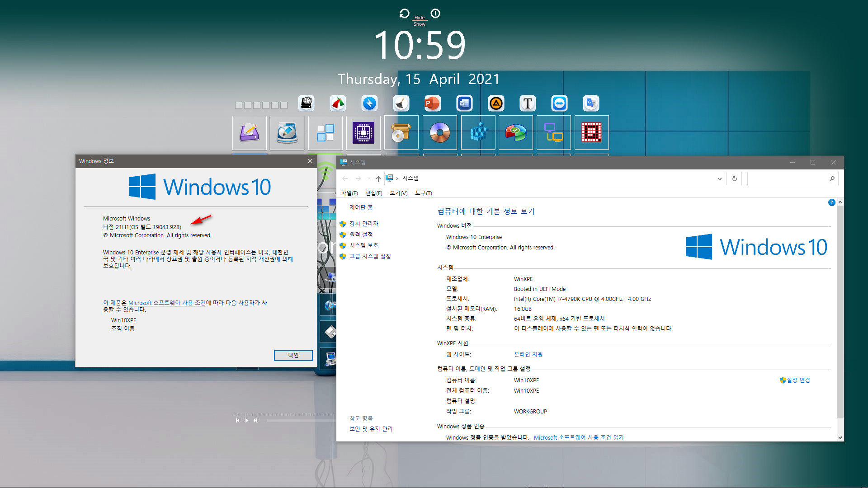
Task: Launch the orange AIMP player icon
Action: 496,103
